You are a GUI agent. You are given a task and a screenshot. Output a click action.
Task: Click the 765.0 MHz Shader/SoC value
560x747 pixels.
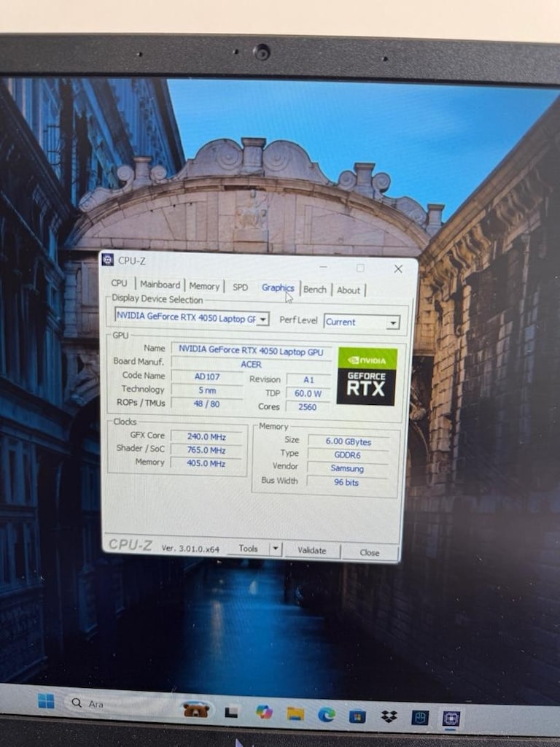point(206,449)
